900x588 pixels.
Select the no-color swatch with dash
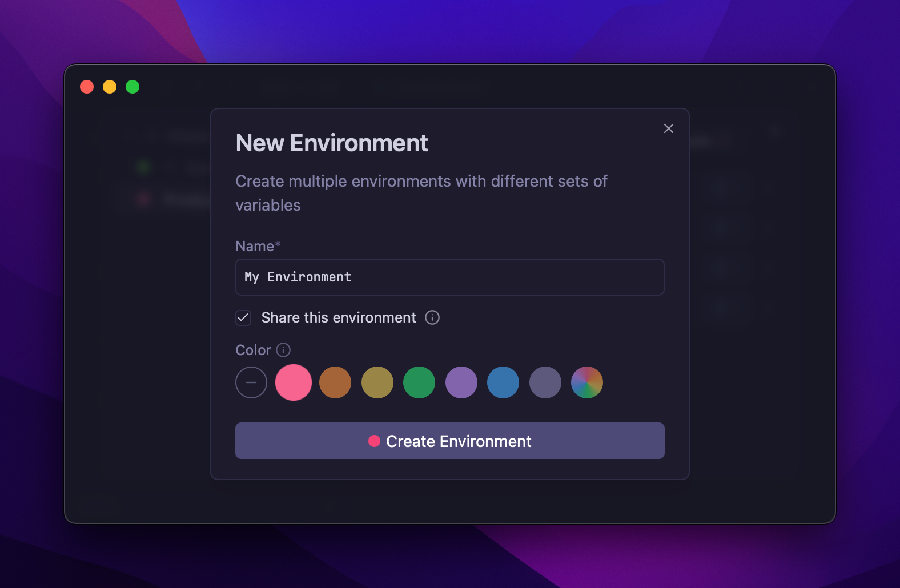coord(251,382)
